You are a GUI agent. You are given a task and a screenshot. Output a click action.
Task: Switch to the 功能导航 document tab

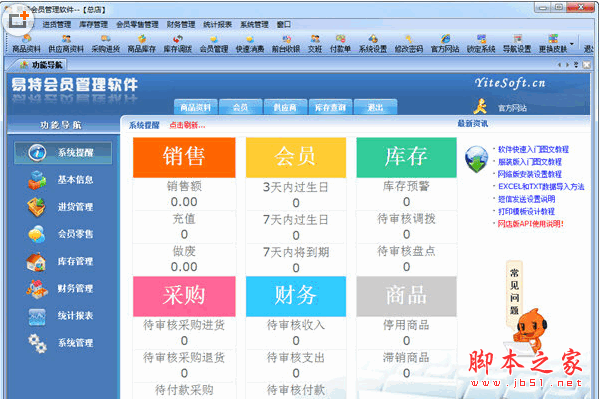[x=42, y=65]
